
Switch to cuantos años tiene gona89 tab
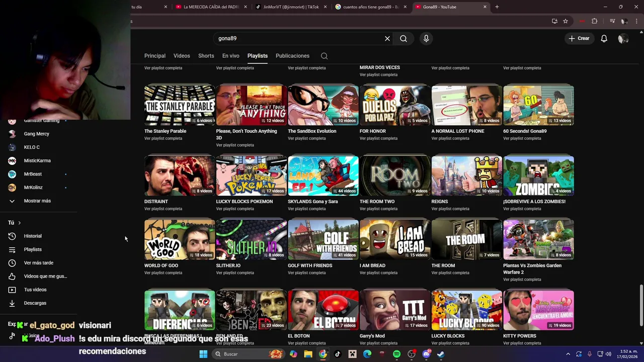pyautogui.click(x=371, y=7)
